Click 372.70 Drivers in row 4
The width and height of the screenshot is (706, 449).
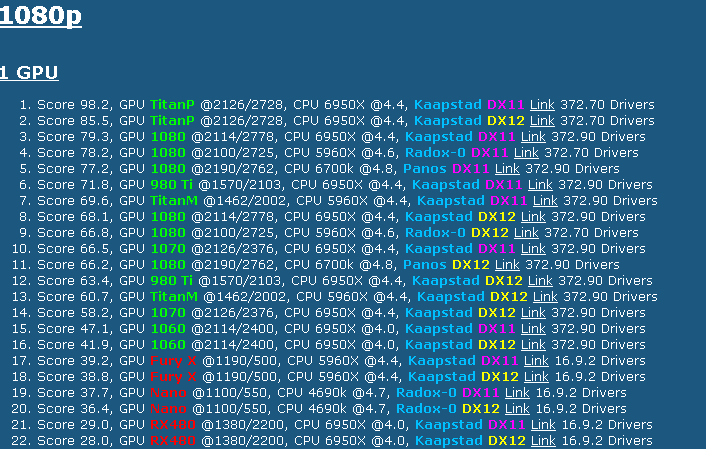(x=591, y=153)
